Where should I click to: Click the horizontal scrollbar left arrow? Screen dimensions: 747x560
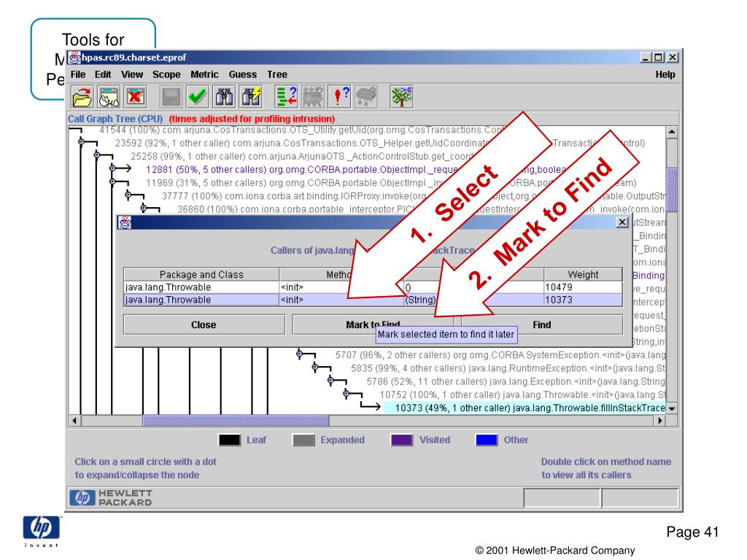pos(75,421)
